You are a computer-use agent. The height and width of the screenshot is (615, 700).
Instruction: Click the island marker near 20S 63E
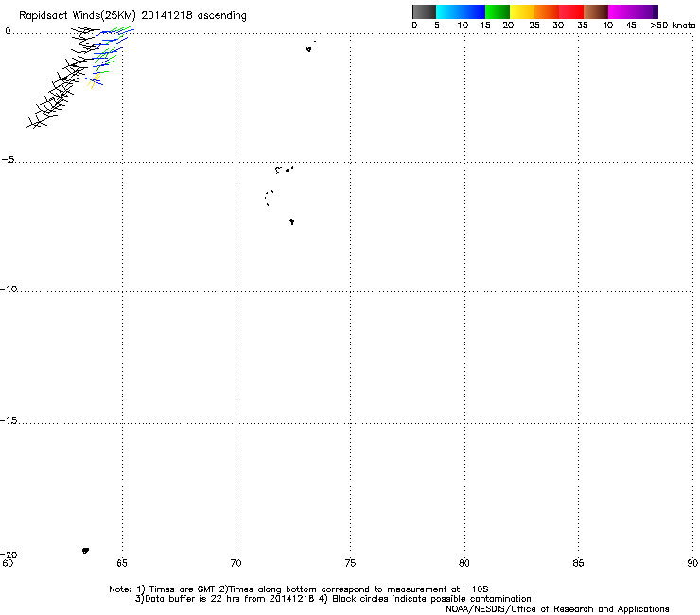pos(85,551)
